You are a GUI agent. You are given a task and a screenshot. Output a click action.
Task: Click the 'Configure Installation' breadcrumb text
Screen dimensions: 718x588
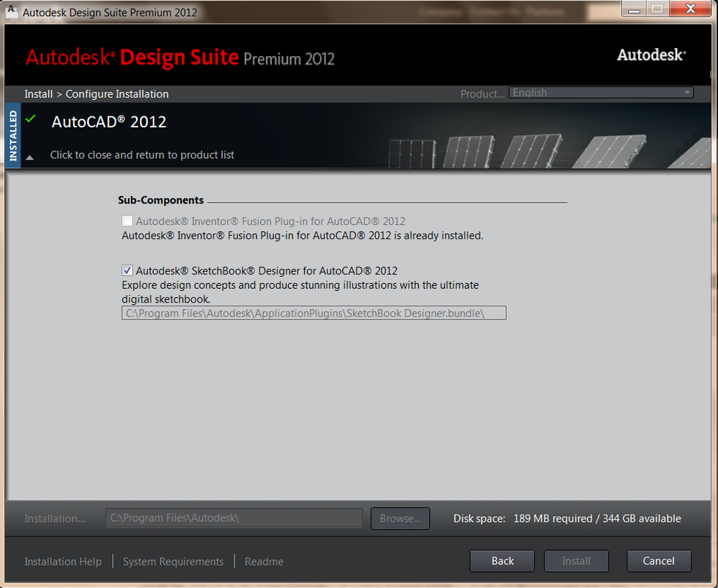tap(117, 94)
